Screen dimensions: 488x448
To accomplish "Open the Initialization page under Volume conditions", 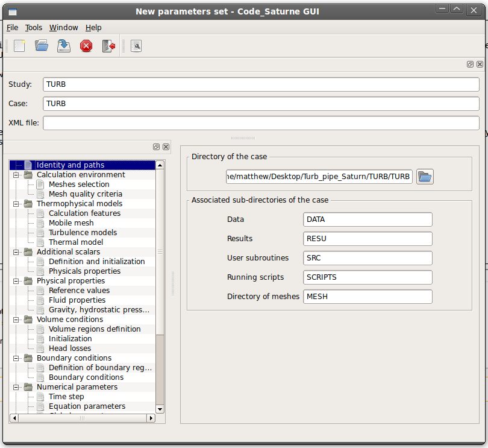I will [70, 339].
